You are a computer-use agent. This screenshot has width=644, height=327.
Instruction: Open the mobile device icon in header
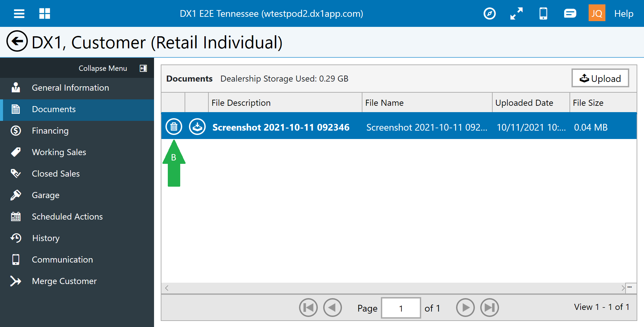(x=543, y=14)
